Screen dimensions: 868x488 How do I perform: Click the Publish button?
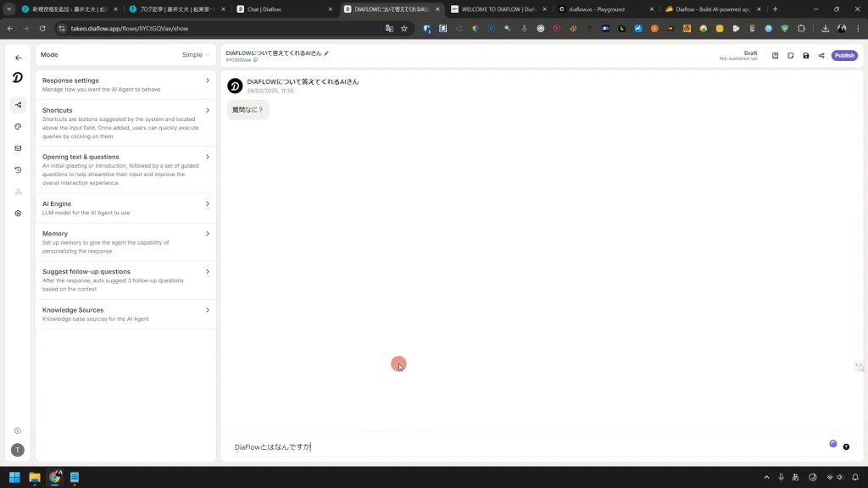click(x=844, y=55)
